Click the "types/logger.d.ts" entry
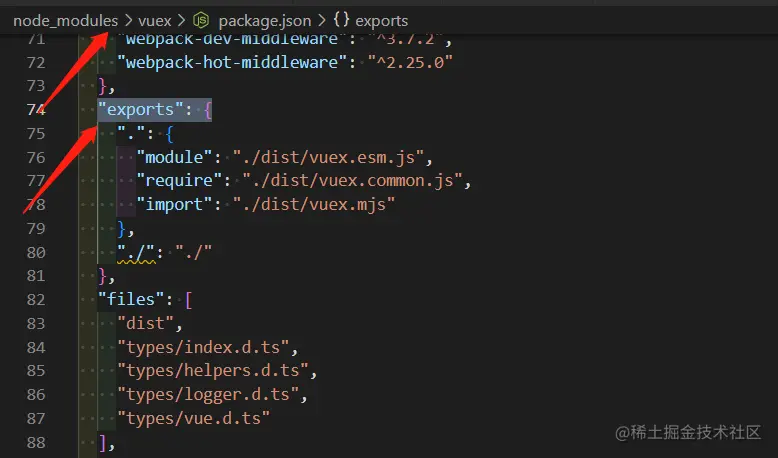Image resolution: width=778 pixels, height=458 pixels. 208,394
